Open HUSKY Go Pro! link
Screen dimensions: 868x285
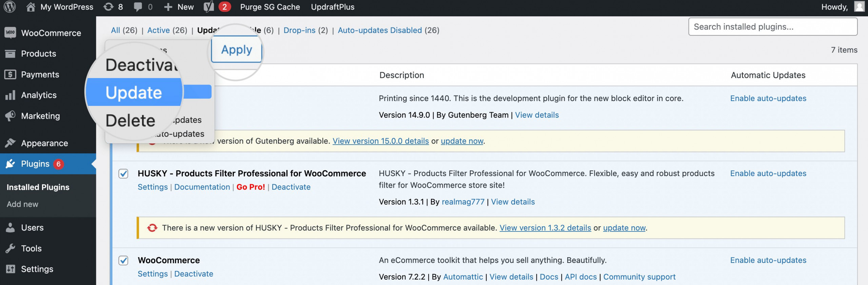point(251,187)
